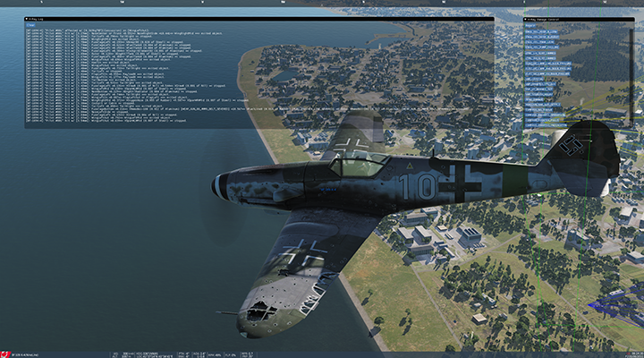Click the Repair button in damage control
The width and height of the screenshot is (644, 358).
(531, 27)
